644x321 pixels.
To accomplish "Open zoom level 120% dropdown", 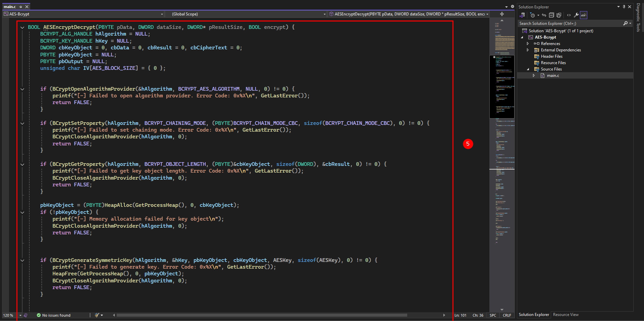I will 20,315.
